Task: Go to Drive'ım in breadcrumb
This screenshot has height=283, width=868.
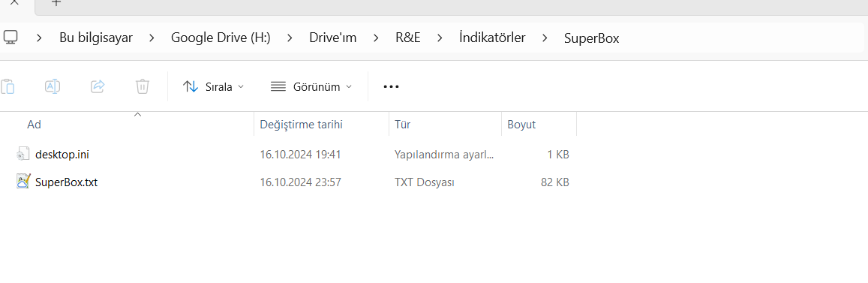Action: [332, 38]
